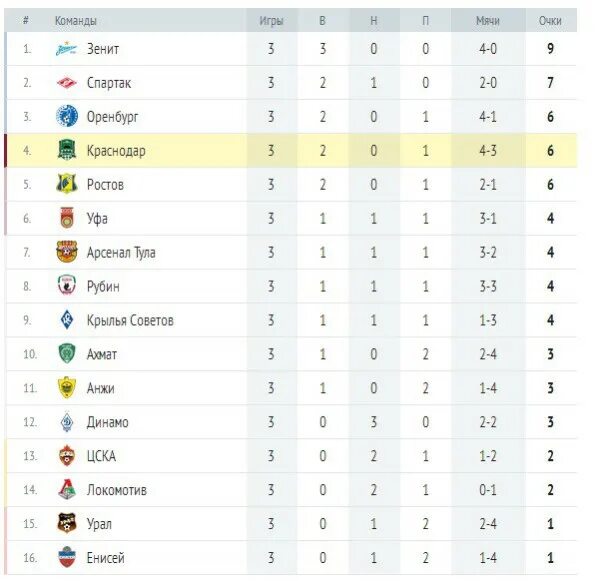Click the Krasnodar club logo

(x=67, y=151)
